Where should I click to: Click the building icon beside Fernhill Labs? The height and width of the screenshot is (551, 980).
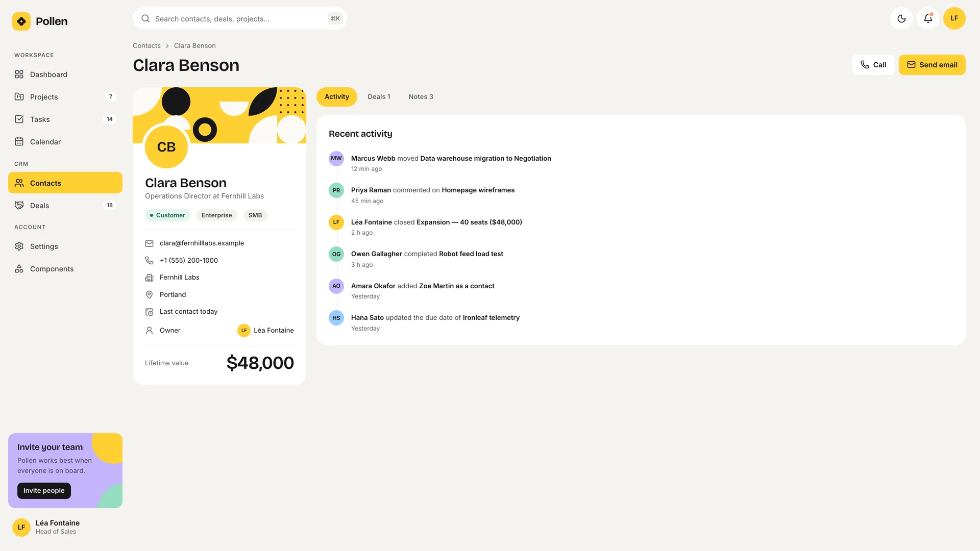(149, 278)
